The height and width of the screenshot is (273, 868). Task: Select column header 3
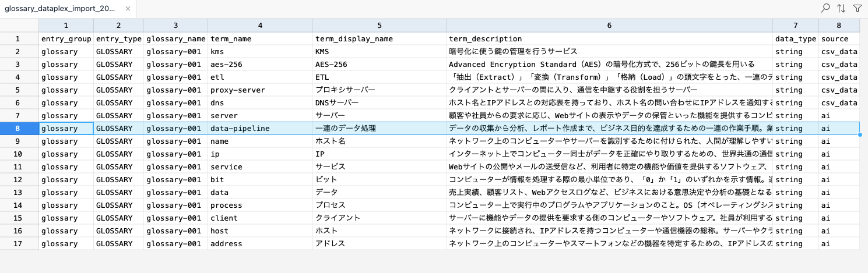click(175, 26)
